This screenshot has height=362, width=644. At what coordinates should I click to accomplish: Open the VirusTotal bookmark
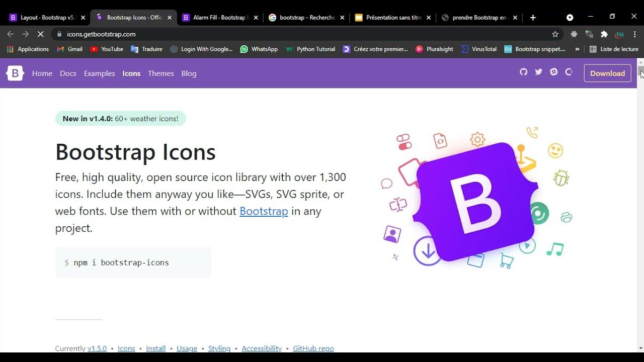pyautogui.click(x=478, y=49)
